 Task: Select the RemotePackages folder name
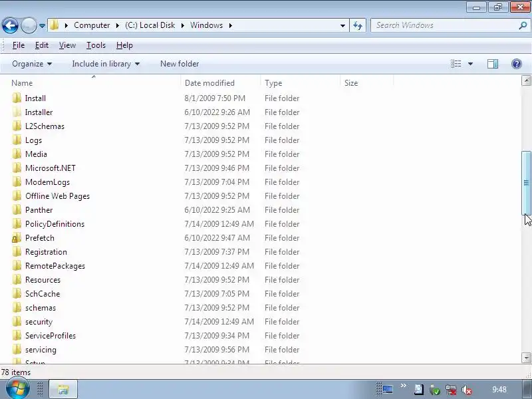click(x=55, y=266)
